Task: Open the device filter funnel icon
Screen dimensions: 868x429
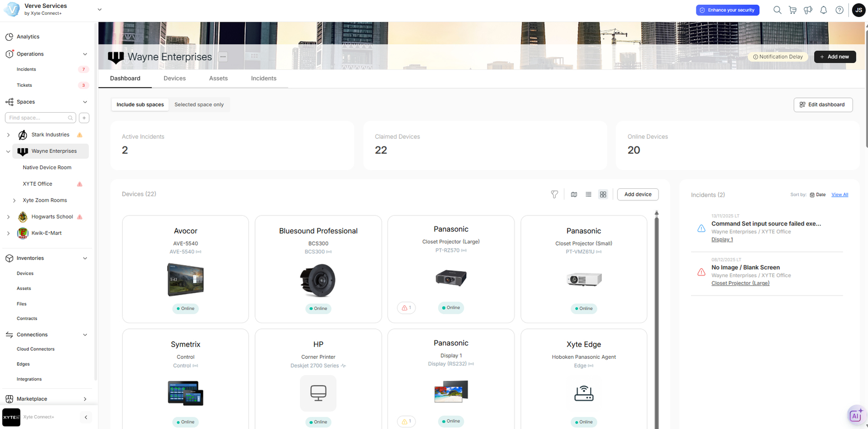Action: tap(554, 195)
